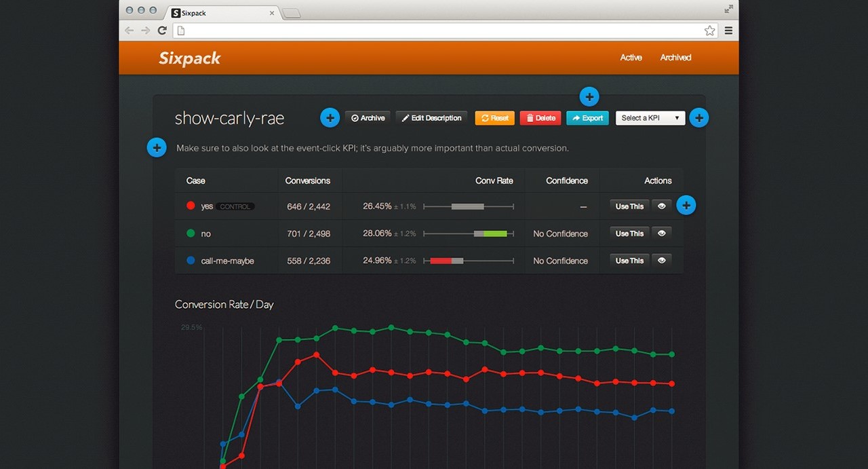Bookmark the page with the star icon

709,31
